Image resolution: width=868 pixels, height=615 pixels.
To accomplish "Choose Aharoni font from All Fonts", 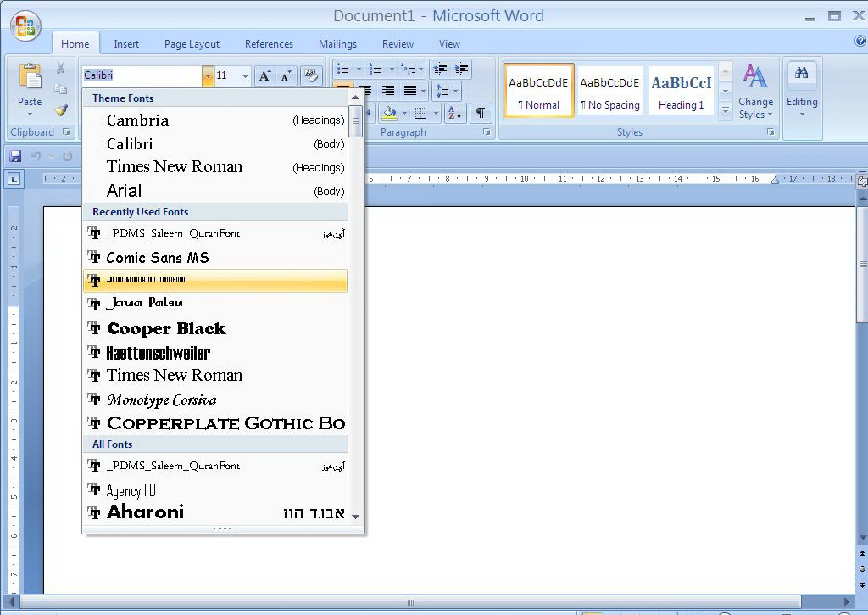I will [215, 512].
